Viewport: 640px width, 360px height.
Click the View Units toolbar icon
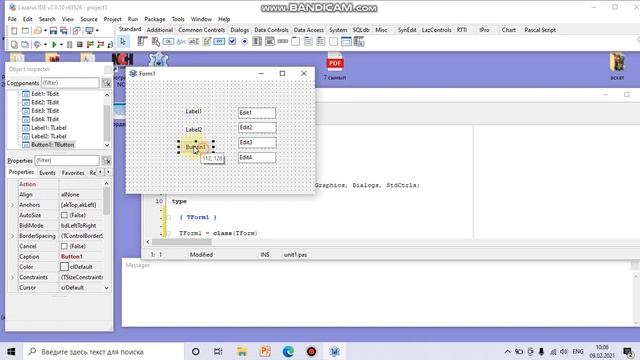pos(14,44)
